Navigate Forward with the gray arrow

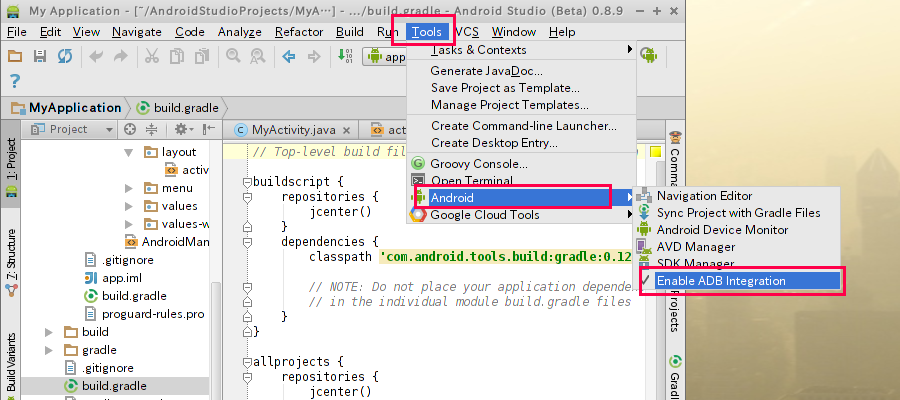tap(314, 56)
